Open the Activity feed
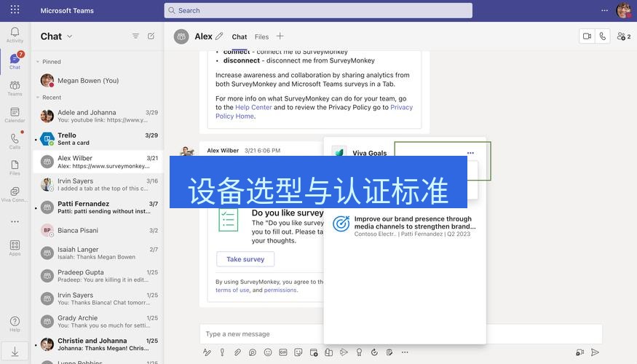637x364 pixels. point(15,35)
